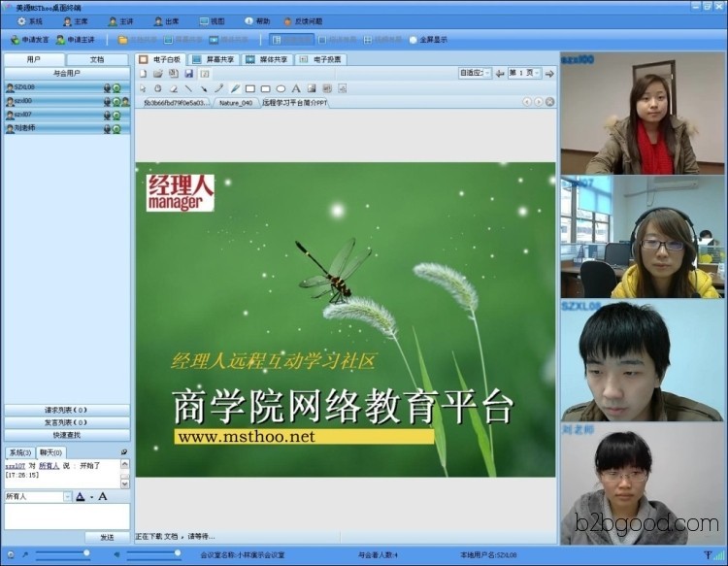This screenshot has height=566, width=728.
Task: Click the chat text color swatch
Action: pos(81,496)
